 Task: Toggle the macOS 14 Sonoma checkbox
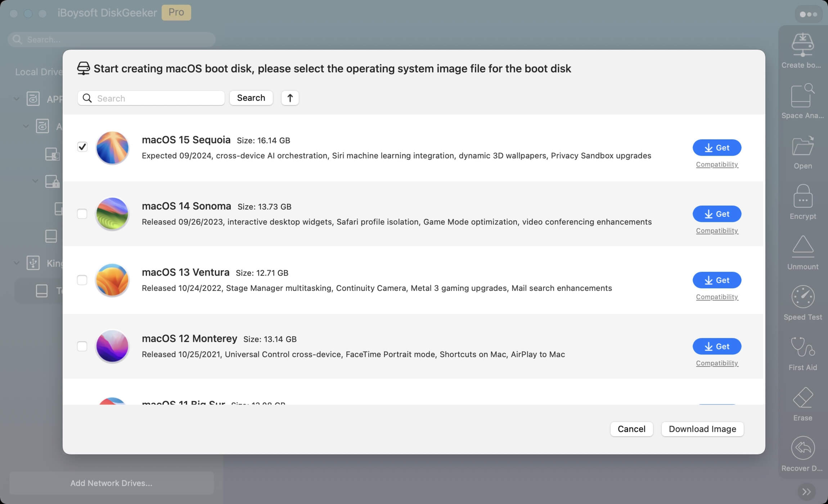(x=82, y=213)
